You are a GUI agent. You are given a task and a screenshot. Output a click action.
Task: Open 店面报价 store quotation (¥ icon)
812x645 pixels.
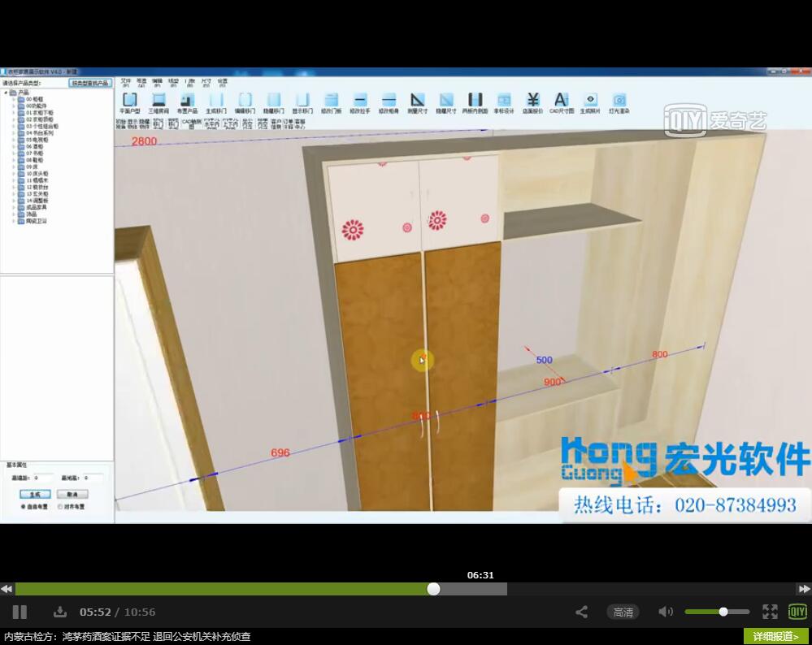pos(533,102)
